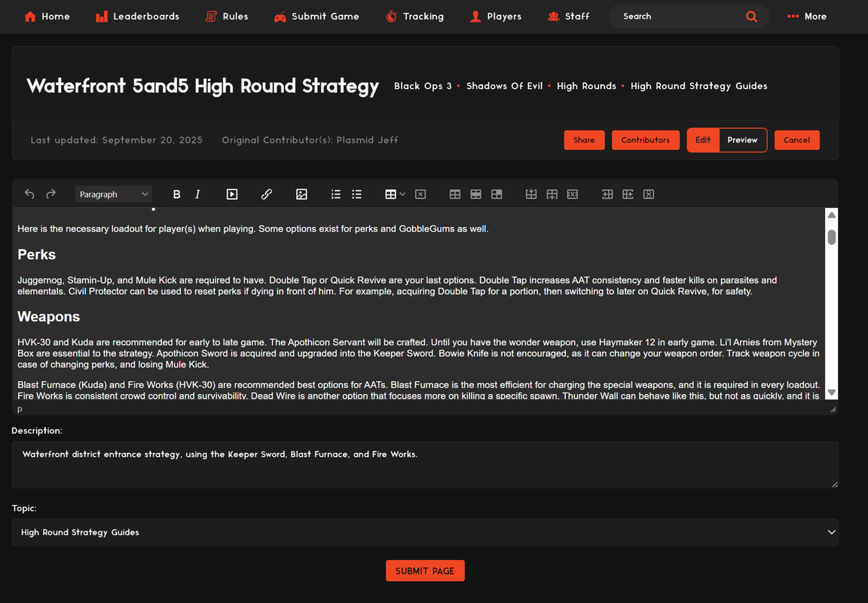This screenshot has width=868, height=603.
Task: Undo the last edit in the editor
Action: pos(29,194)
